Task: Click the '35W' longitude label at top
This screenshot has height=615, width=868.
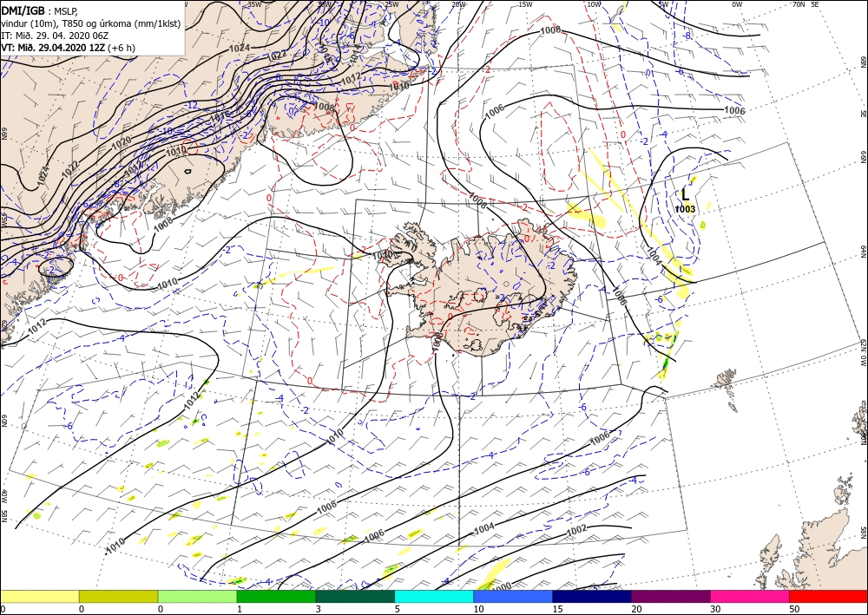Action: coord(254,4)
